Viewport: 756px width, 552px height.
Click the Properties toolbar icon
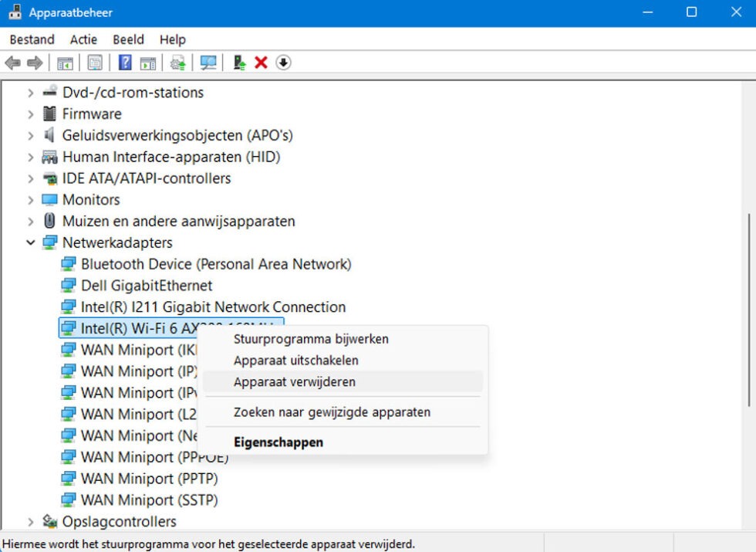point(94,63)
